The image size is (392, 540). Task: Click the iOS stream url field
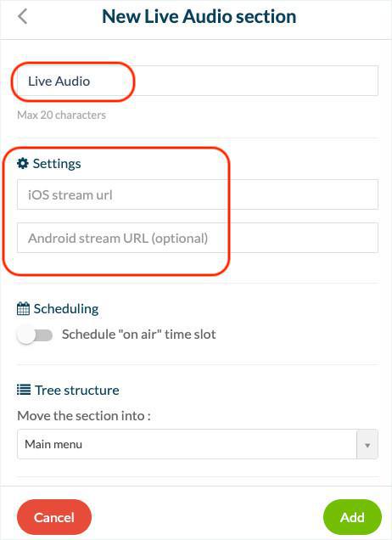coord(198,194)
